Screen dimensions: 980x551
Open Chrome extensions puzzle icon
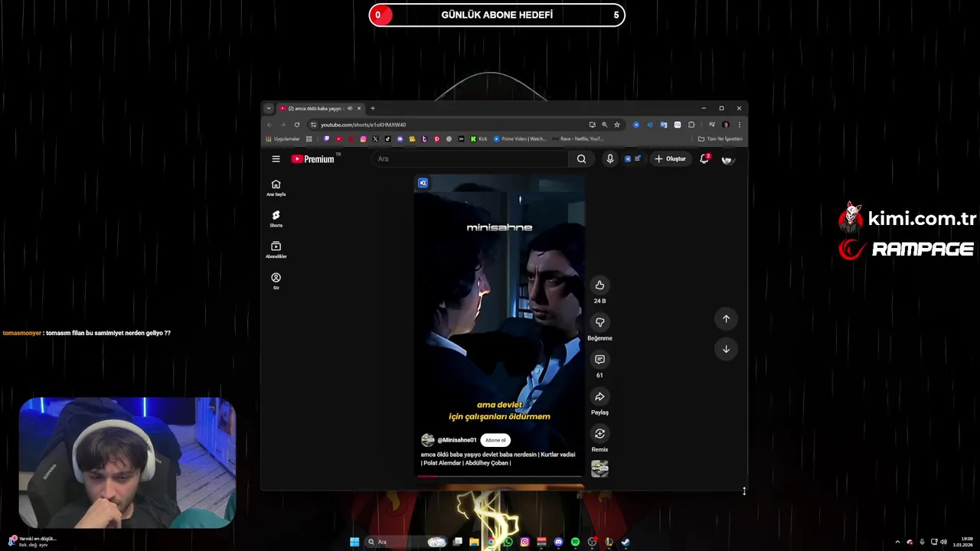pyautogui.click(x=691, y=125)
